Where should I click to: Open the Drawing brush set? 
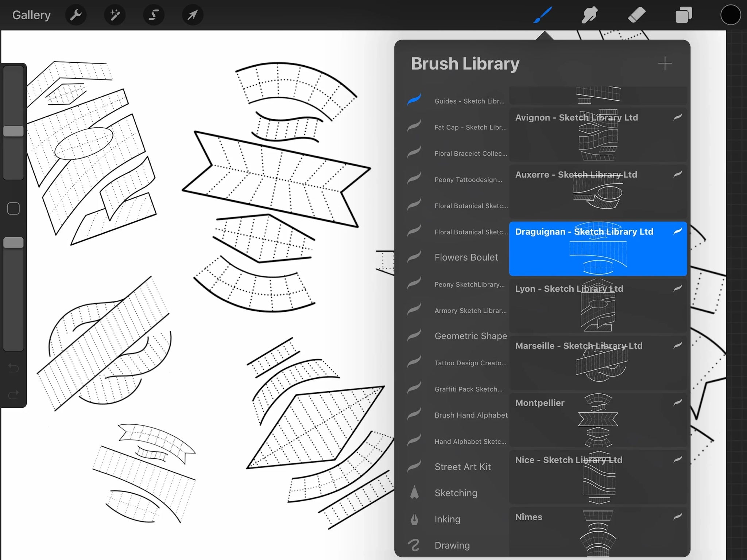pyautogui.click(x=457, y=545)
